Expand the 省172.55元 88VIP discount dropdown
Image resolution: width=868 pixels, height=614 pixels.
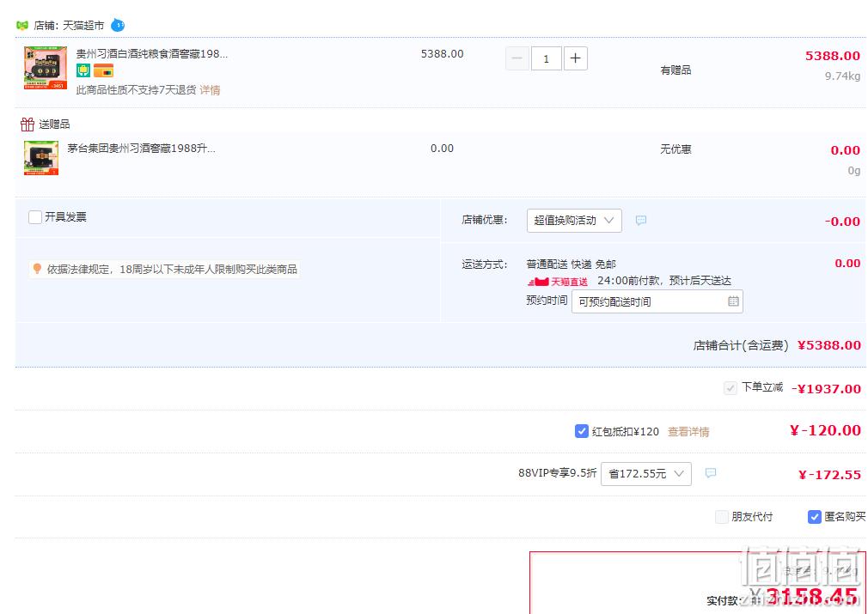(x=646, y=474)
